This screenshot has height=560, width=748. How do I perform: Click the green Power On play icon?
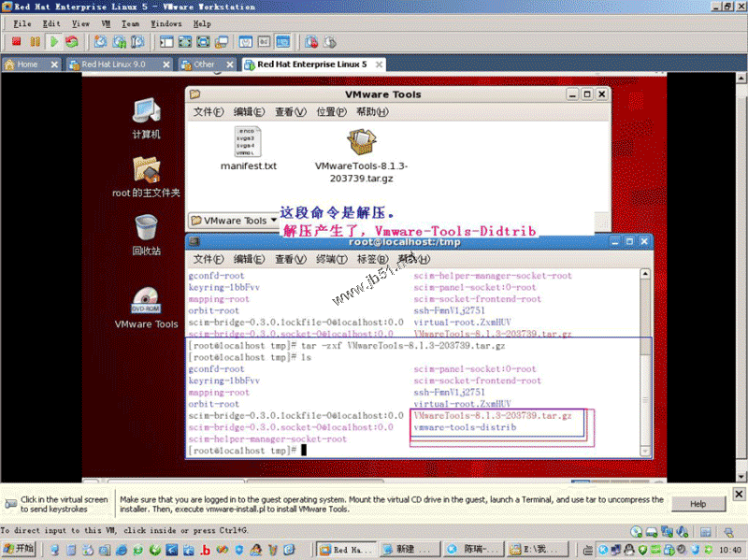[54, 42]
